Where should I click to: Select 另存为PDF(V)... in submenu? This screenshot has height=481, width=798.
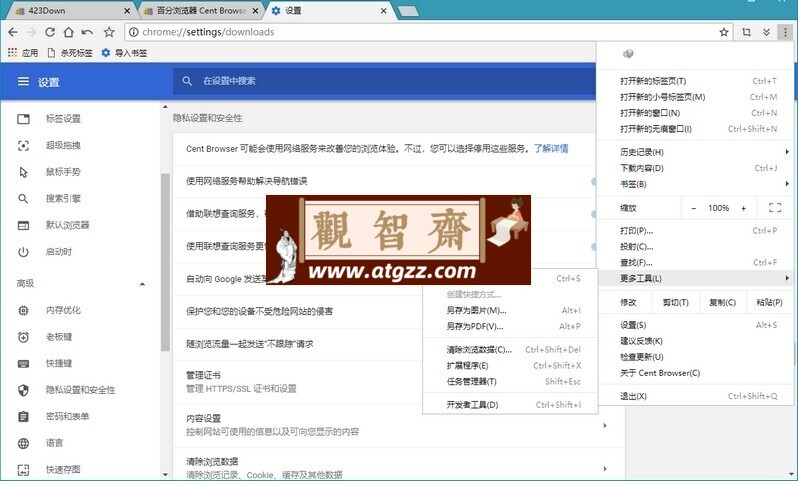pyautogui.click(x=510, y=326)
